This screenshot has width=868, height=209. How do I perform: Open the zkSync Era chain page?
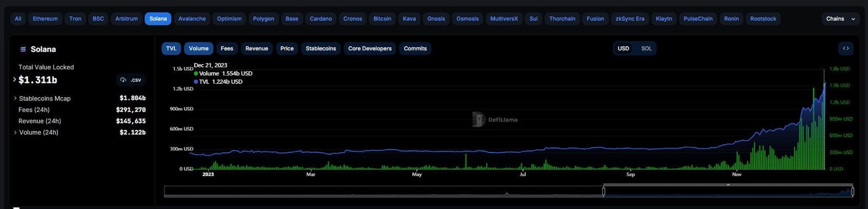(630, 18)
